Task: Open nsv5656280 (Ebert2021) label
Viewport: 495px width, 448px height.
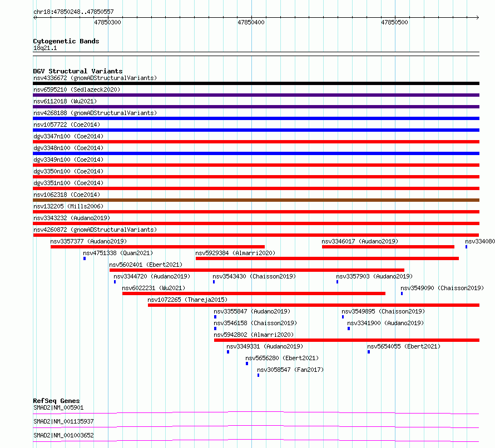Action: tap(282, 358)
